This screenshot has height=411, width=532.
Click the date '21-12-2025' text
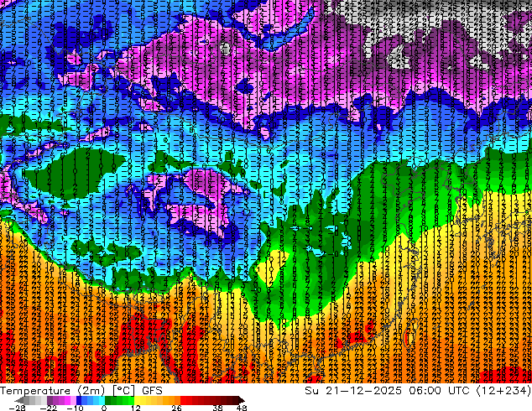coord(363,391)
